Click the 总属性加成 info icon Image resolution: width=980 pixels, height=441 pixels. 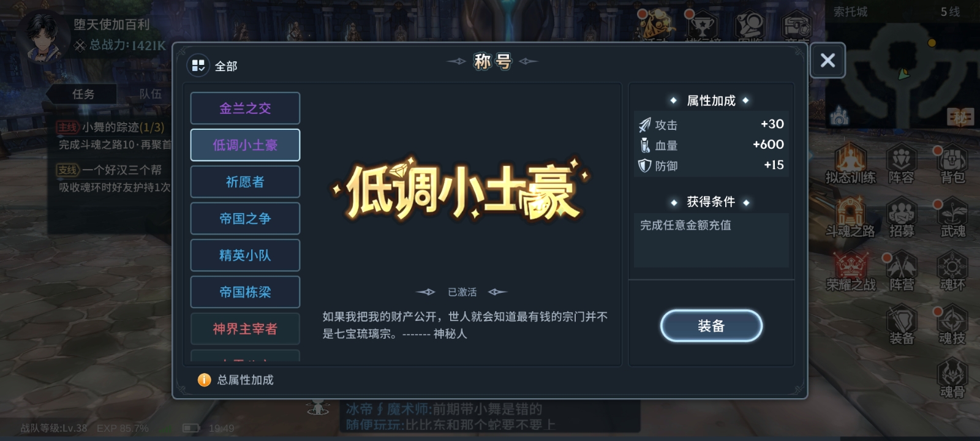[205, 380]
